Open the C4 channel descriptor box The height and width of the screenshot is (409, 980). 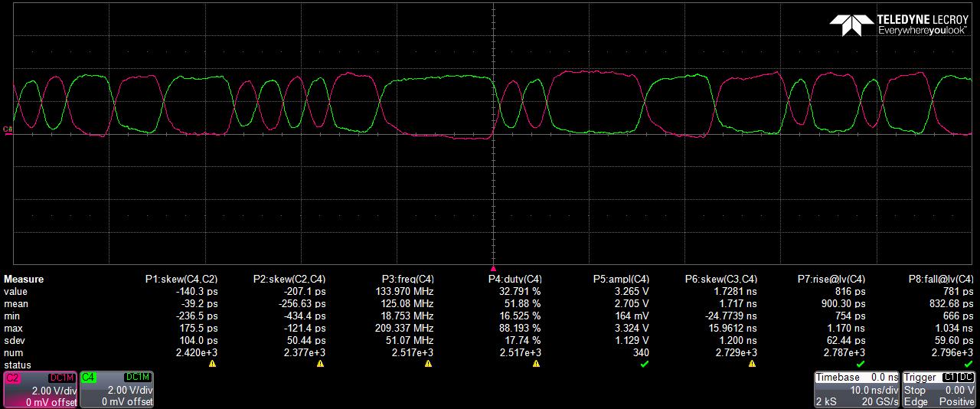(116, 390)
